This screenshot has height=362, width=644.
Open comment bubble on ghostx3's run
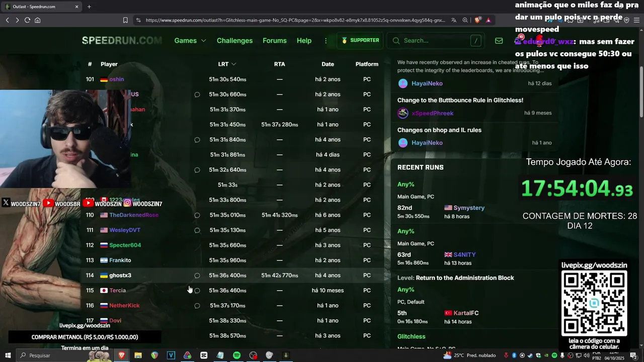[197, 276]
